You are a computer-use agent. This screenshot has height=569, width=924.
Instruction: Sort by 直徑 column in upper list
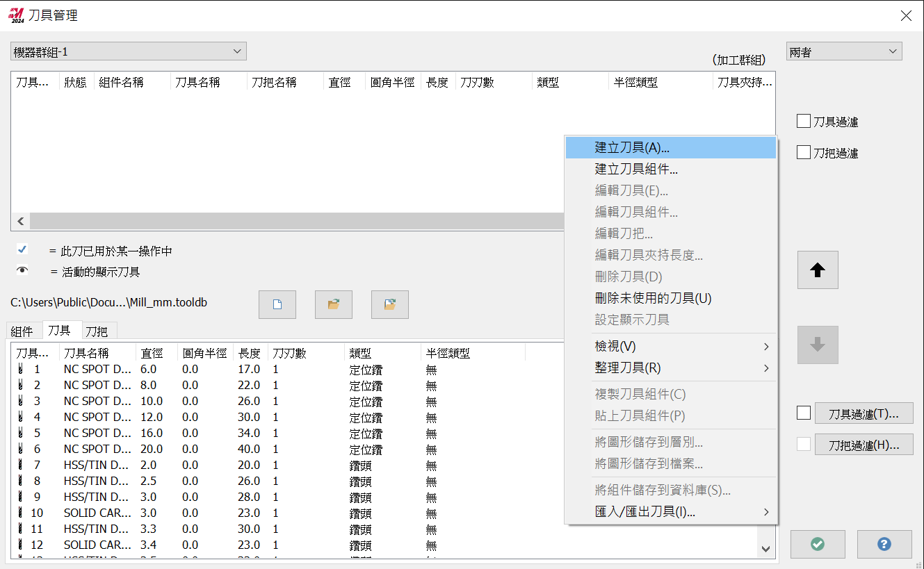pyautogui.click(x=344, y=82)
